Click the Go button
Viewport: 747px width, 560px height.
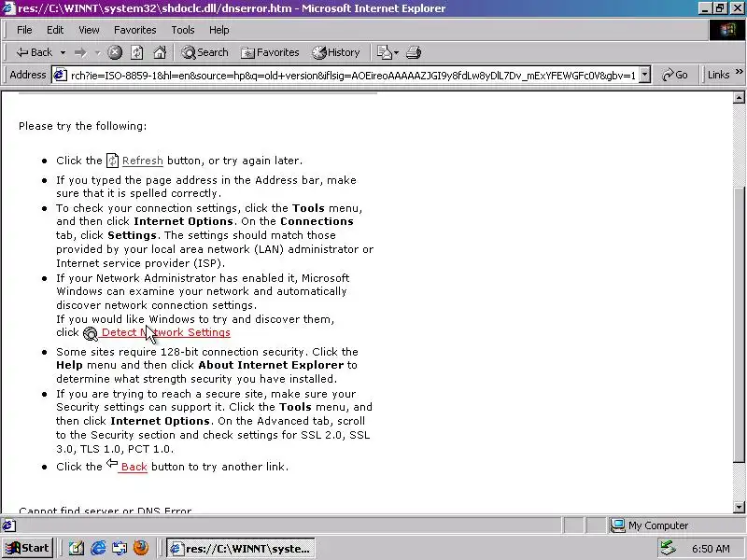tap(675, 76)
